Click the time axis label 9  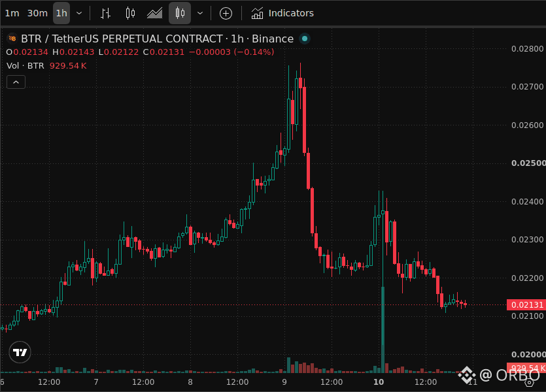click(284, 382)
